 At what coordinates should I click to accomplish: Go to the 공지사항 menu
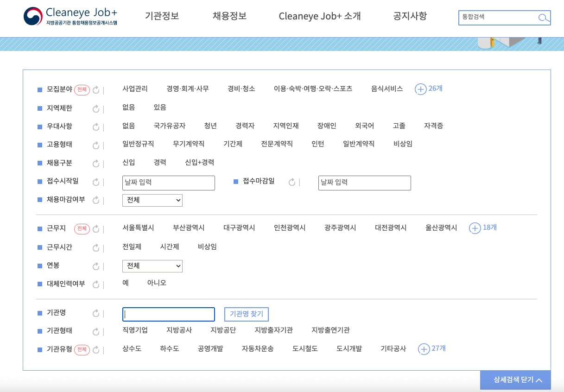[x=410, y=16]
